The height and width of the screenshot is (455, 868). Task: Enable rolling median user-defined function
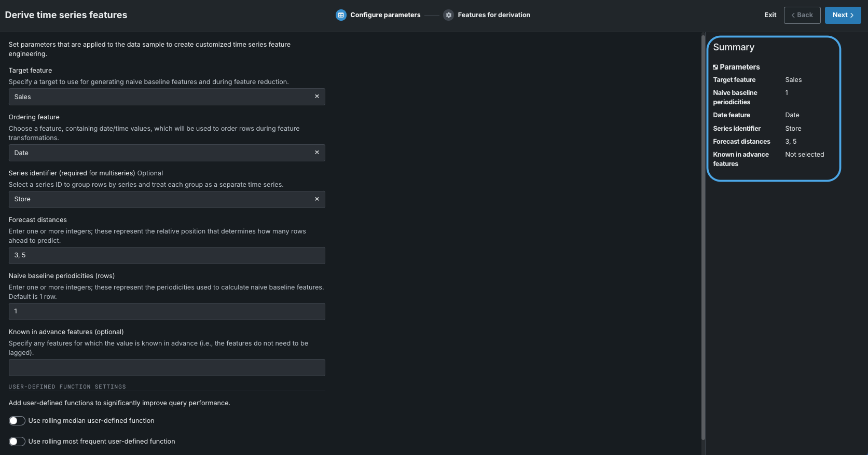(17, 421)
